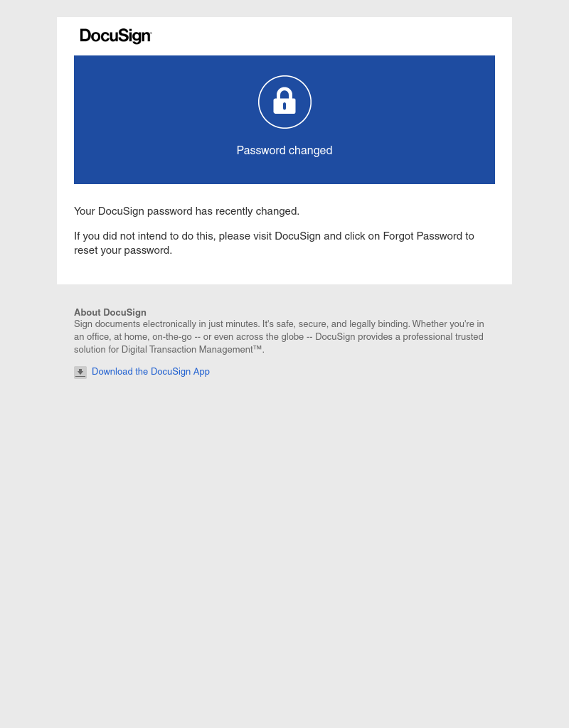Select the Password changed banner title
Viewport: 569px width, 728px height.
coord(284,151)
